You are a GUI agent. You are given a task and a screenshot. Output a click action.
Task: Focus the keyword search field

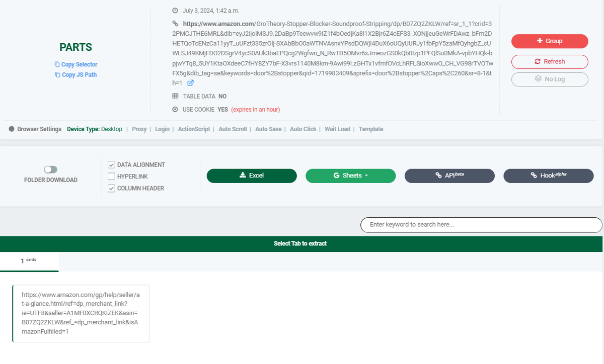pos(481,225)
